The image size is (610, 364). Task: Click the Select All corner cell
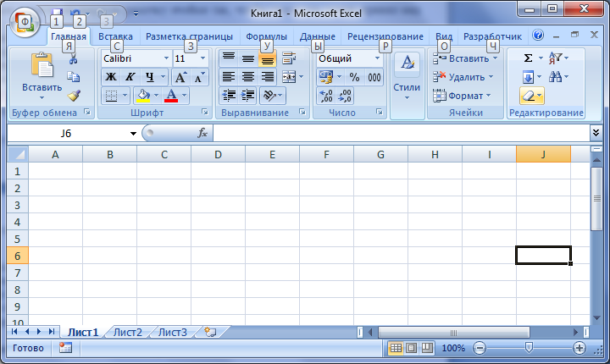(x=18, y=154)
